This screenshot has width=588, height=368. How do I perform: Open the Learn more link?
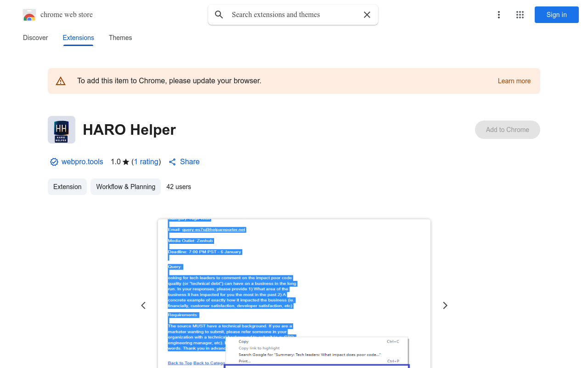pyautogui.click(x=514, y=81)
